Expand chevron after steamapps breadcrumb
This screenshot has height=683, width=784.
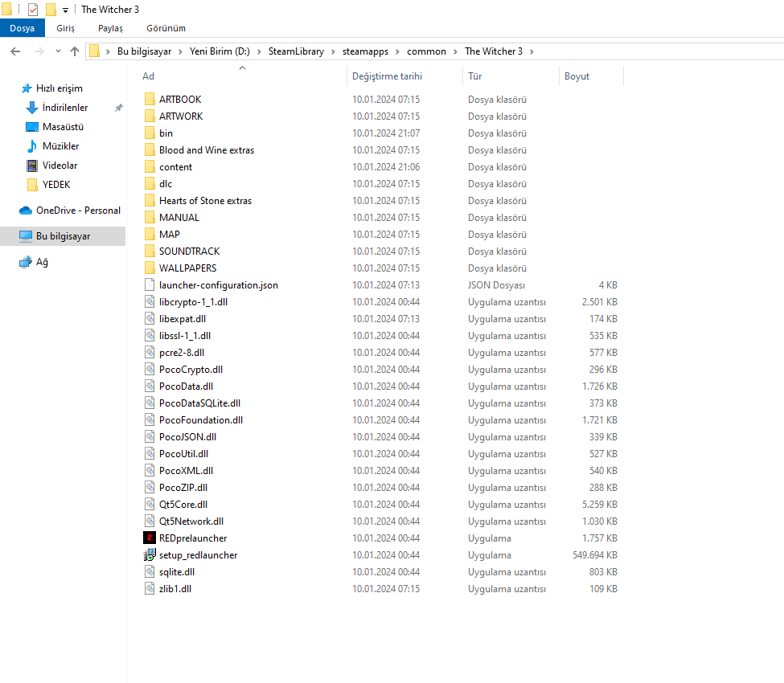[397, 51]
